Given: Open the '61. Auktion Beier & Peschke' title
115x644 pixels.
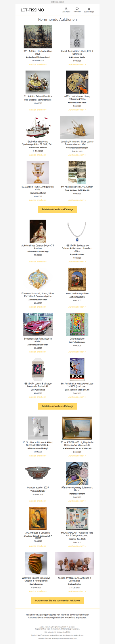Looking at the screenshot, I should 38,96.
